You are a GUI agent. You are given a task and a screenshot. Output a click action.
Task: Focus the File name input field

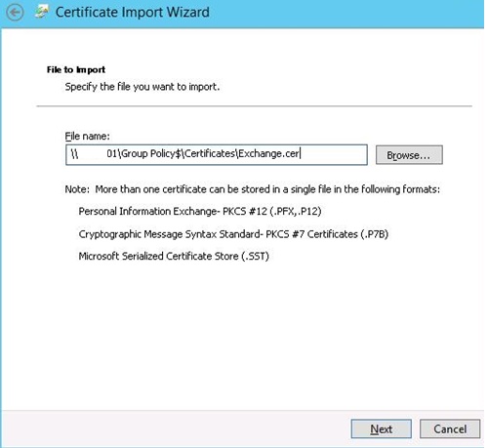(x=217, y=155)
